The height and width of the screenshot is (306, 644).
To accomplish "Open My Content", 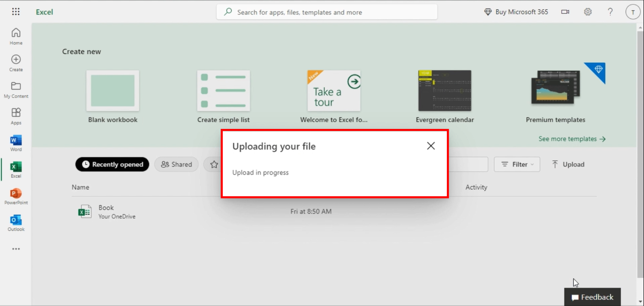I will pos(16,90).
